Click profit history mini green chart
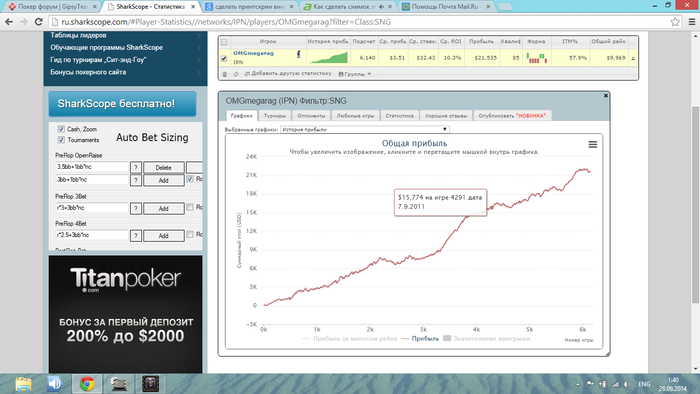The width and height of the screenshot is (700, 394). [x=328, y=58]
